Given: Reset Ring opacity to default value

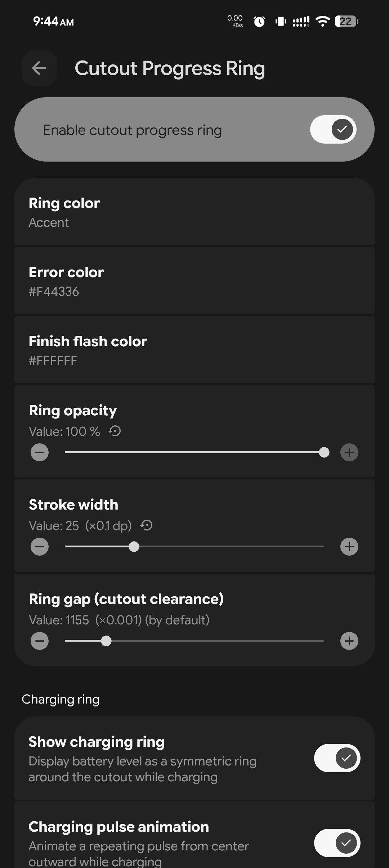Looking at the screenshot, I should point(115,431).
